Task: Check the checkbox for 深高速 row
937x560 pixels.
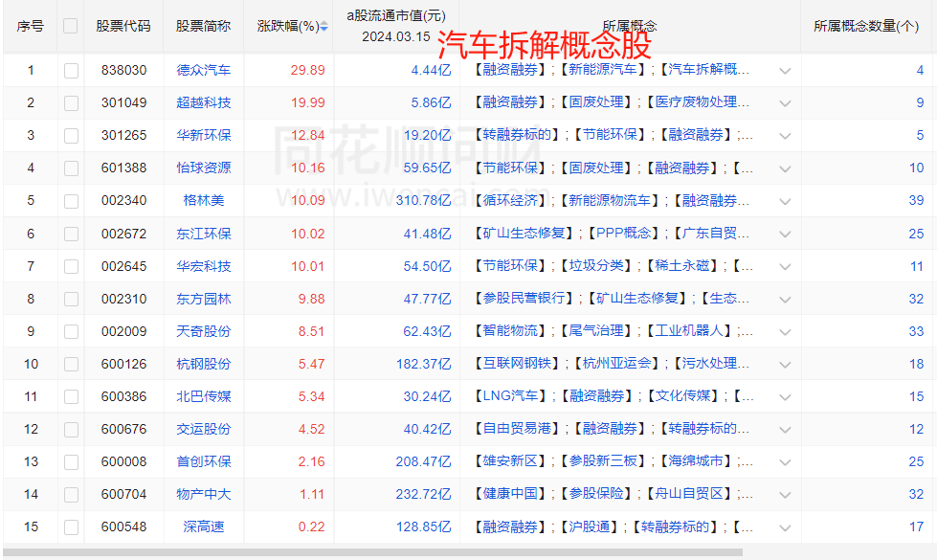Action: click(70, 525)
